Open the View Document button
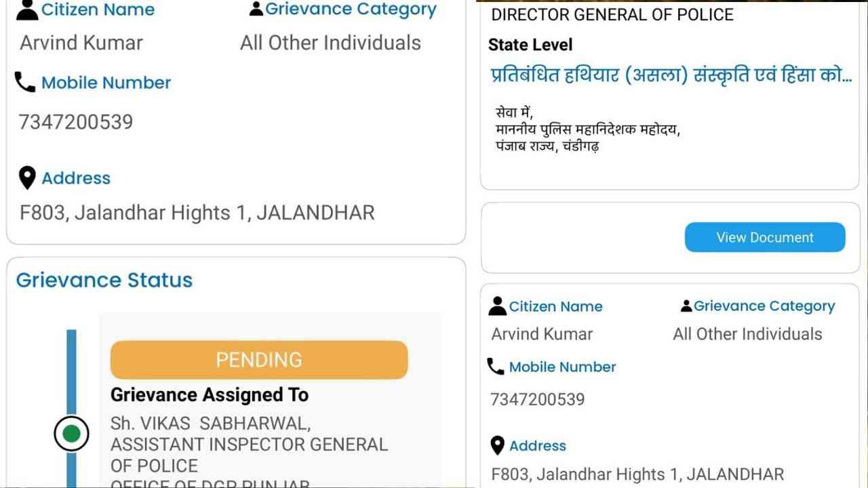Image resolution: width=868 pixels, height=488 pixels. pos(765,237)
